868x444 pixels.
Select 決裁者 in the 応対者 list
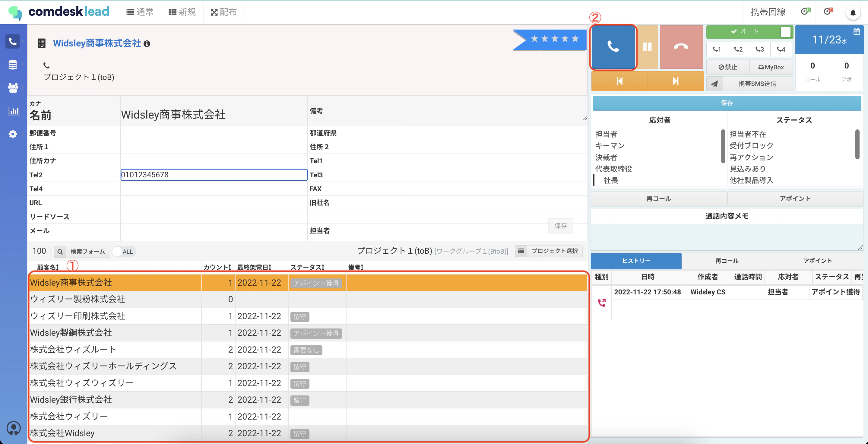click(606, 157)
